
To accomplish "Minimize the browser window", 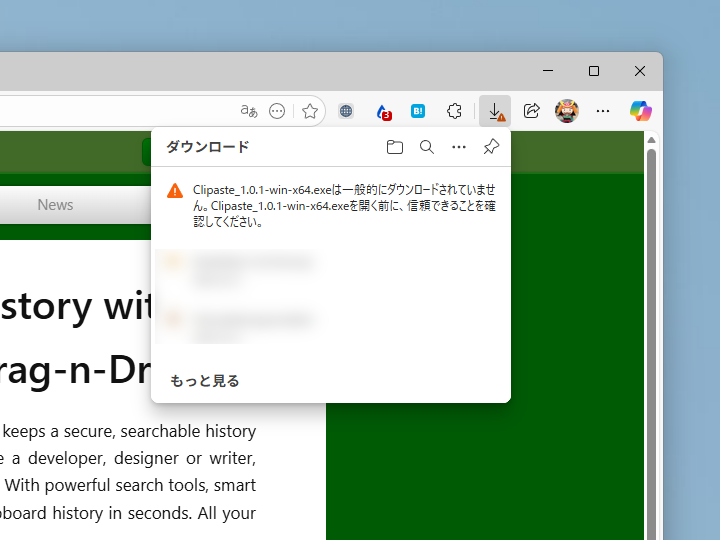I will (548, 71).
